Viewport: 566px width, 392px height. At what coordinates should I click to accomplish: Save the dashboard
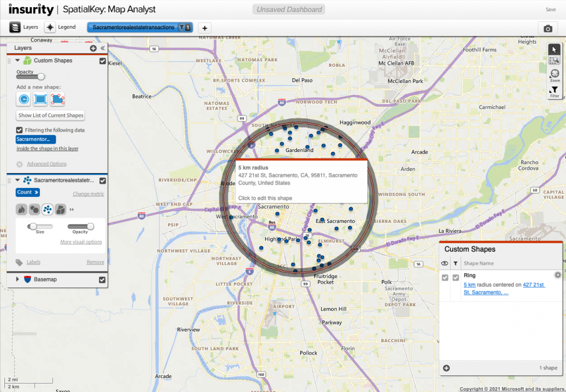coord(551,9)
